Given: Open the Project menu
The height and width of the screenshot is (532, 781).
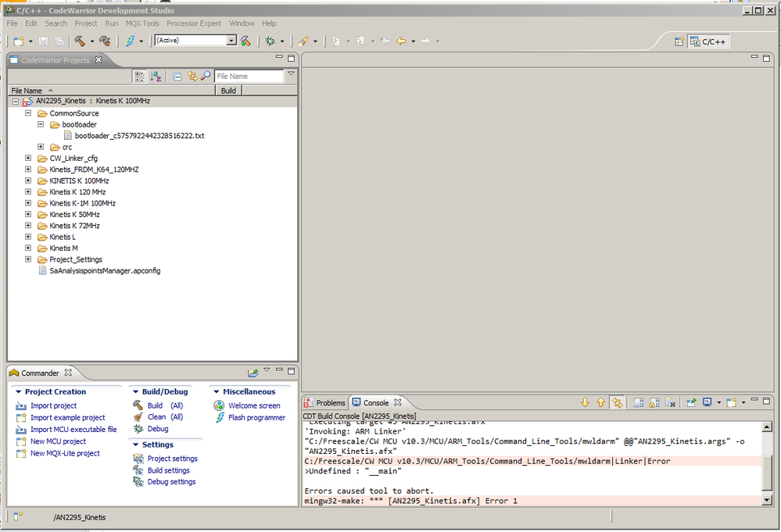Looking at the screenshot, I should [86, 23].
